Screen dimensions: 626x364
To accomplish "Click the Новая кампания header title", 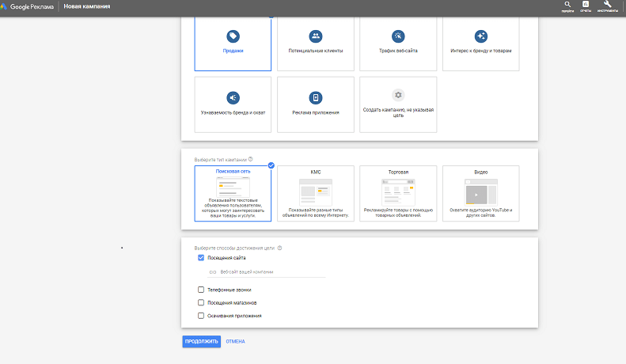I will coord(87,6).
